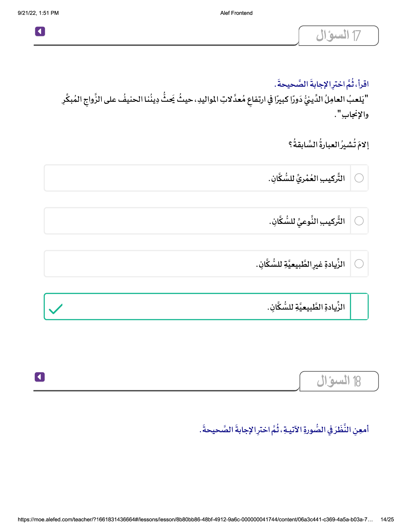
Task: Click the blue instruction line under question 17
Action: click(x=321, y=84)
